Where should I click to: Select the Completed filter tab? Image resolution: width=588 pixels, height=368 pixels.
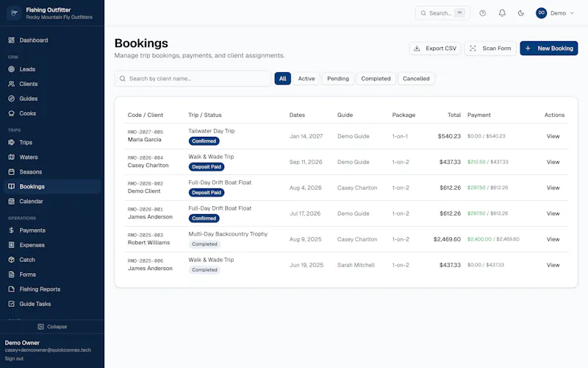click(x=376, y=79)
